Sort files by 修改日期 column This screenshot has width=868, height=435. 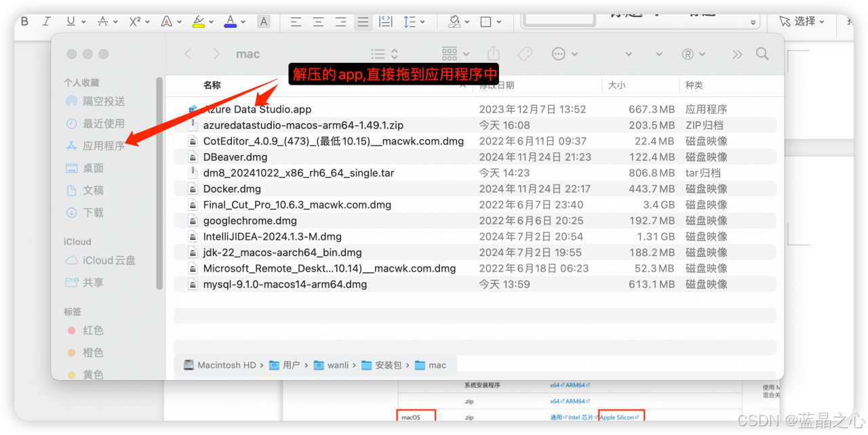(497, 85)
